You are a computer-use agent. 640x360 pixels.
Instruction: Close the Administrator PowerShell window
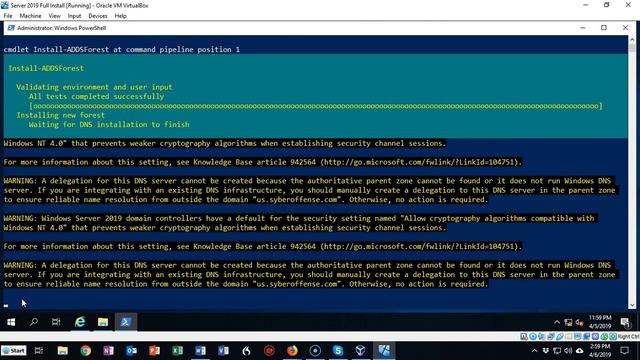point(625,28)
